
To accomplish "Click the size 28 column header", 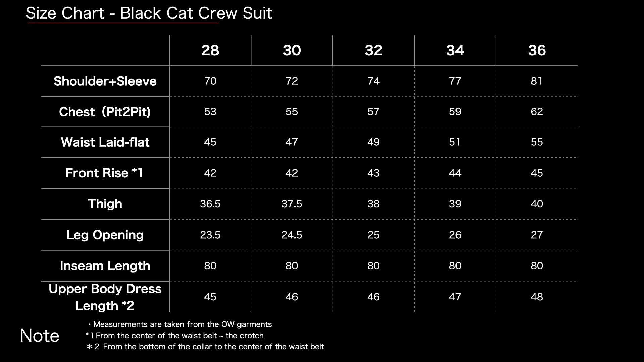I will tap(210, 50).
